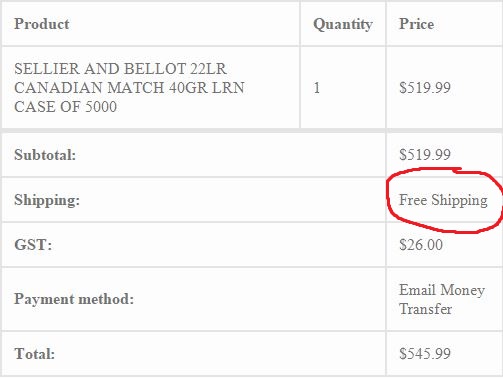Click the Total label
The image size is (503, 378).
[34, 354]
